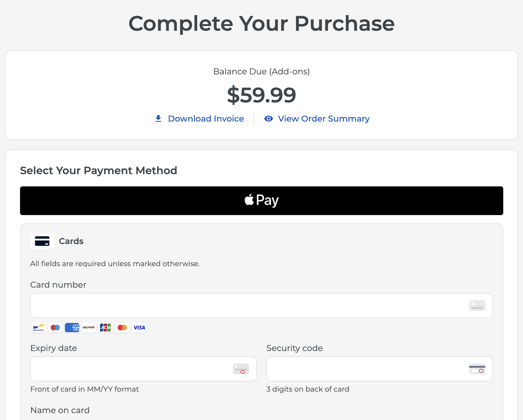Click the Bancontact card logo
This screenshot has height=420, width=523.
(39, 328)
